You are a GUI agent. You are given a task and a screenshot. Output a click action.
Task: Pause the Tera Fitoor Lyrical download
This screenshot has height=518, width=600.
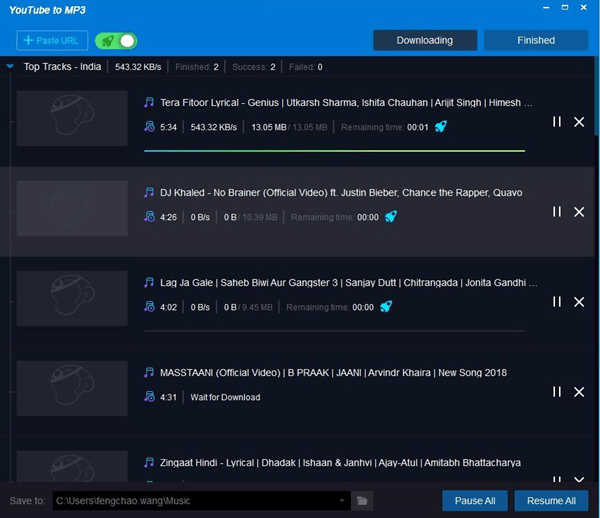(x=557, y=122)
